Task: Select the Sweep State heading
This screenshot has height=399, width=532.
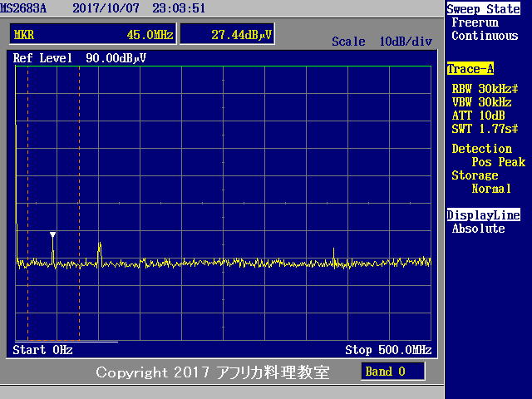Action: pyautogui.click(x=483, y=9)
